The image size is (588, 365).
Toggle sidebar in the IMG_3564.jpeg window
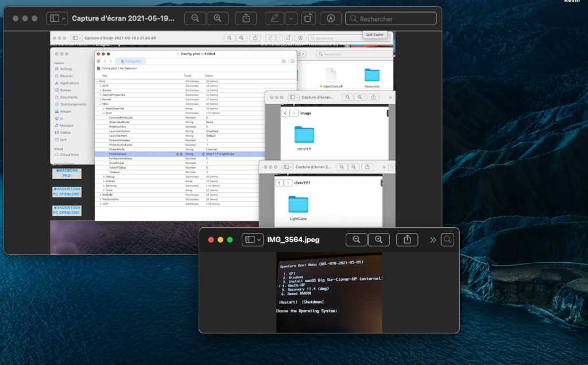click(250, 239)
